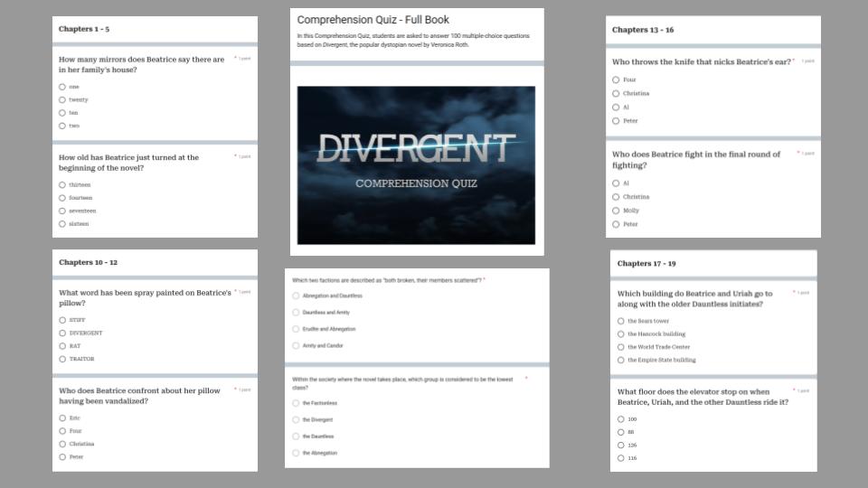Choose 'the Factionless' as lowest class
This screenshot has width=868, height=488.
coord(297,403)
